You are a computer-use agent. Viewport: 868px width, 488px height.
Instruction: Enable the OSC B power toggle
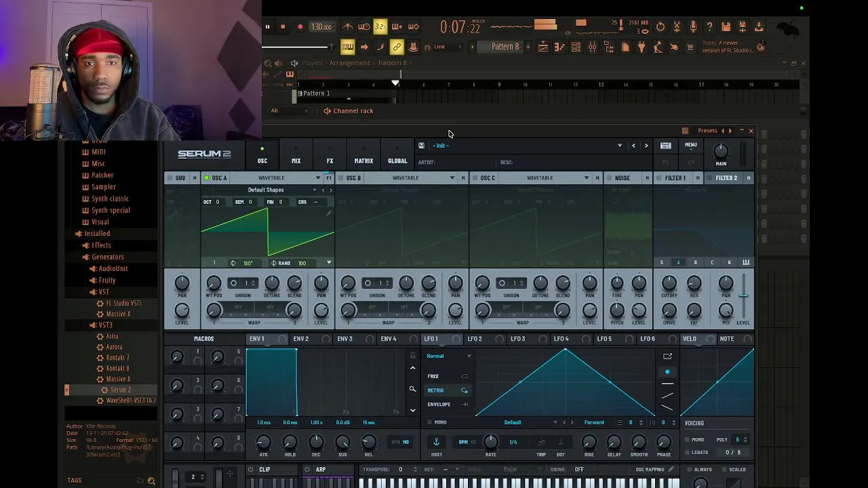tap(341, 178)
